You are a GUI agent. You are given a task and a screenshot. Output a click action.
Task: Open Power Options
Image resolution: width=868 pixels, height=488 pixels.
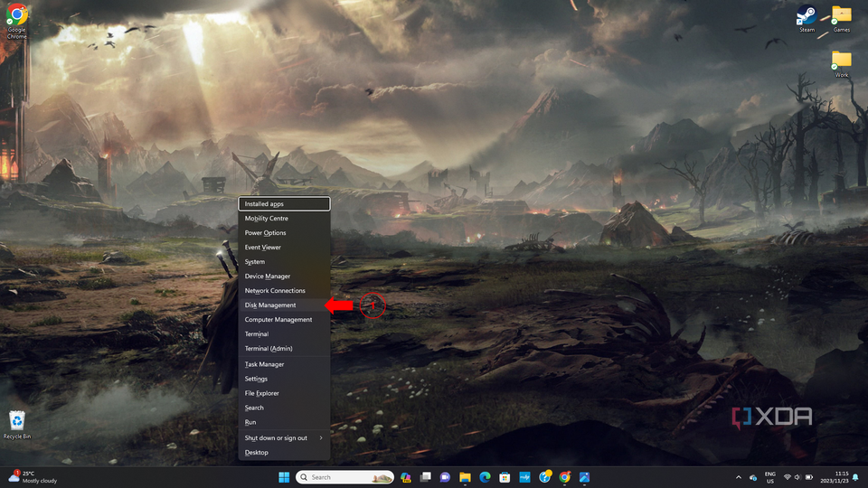[x=284, y=232]
